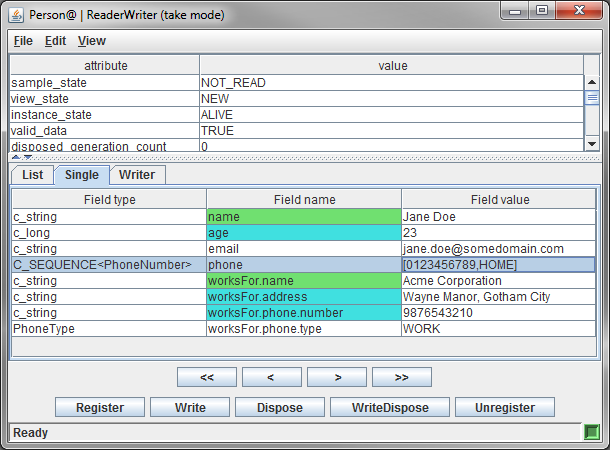Screen dimensions: 610x450
Task: Click the split pane collapse-up arrow
Action: click(x=16, y=158)
